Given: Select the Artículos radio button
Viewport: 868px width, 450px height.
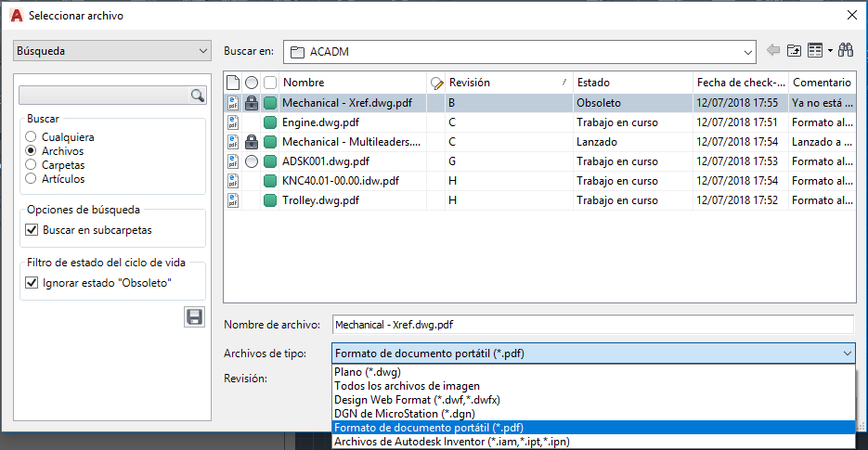Looking at the screenshot, I should coord(31,178).
